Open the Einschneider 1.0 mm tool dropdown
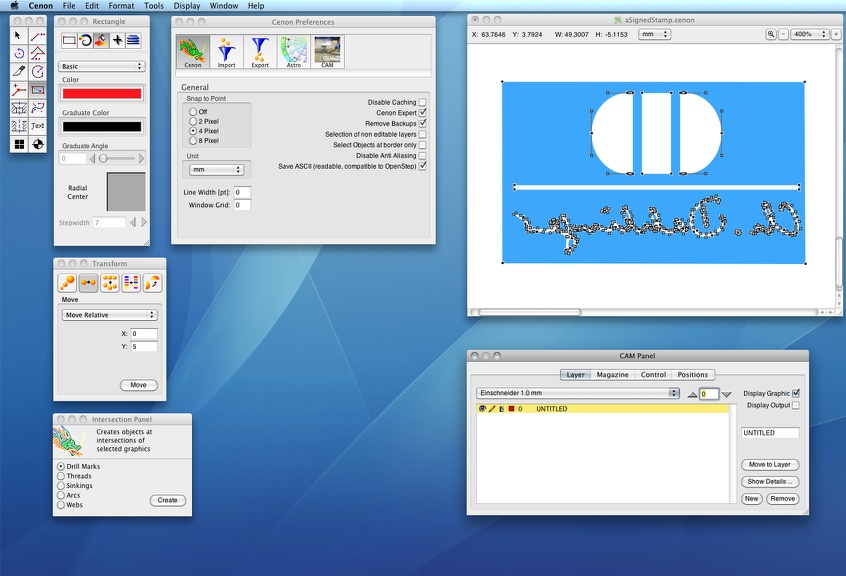 point(578,393)
